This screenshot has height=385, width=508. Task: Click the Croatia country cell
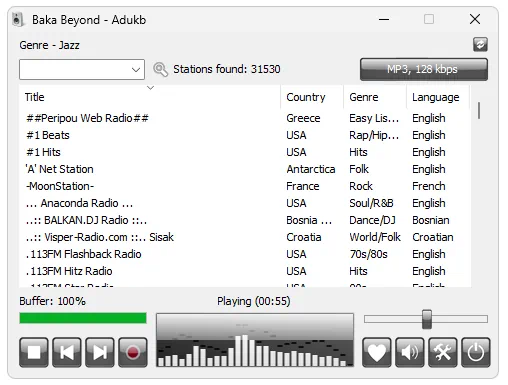pos(304,237)
